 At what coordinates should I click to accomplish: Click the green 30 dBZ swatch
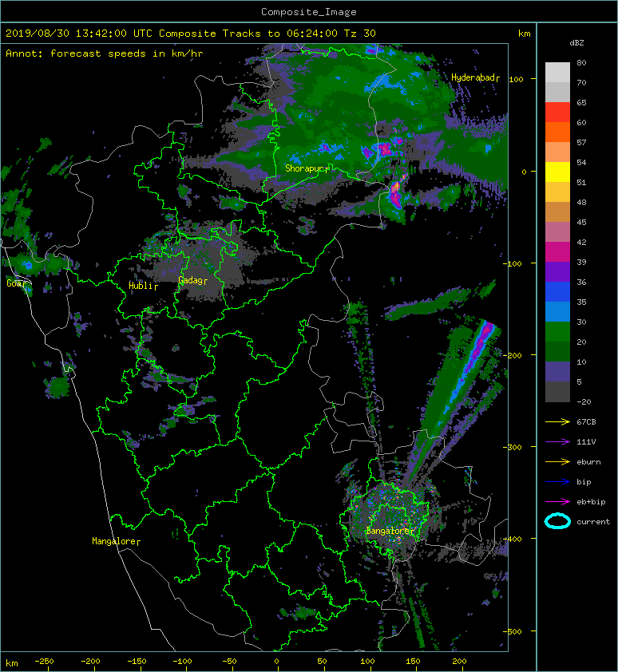click(557, 331)
